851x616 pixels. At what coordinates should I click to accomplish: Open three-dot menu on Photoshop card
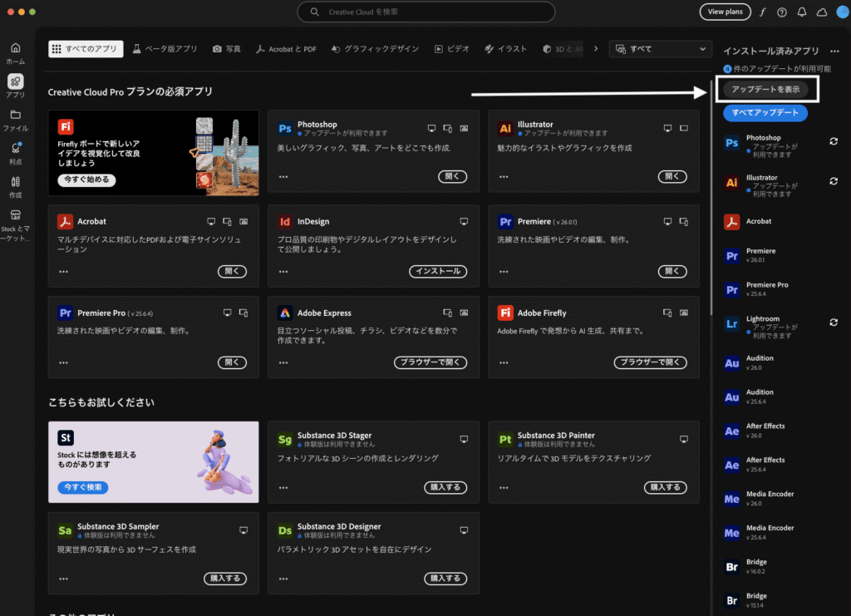coord(283,177)
